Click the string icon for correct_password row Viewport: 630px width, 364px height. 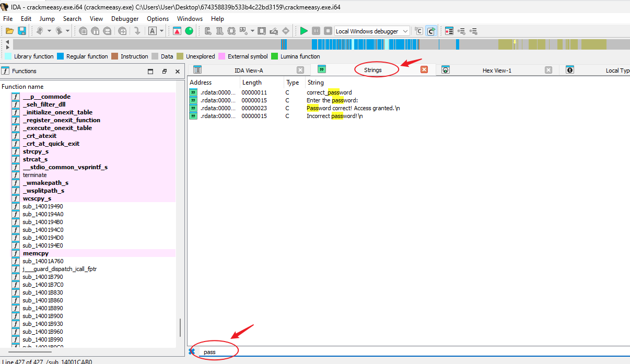point(193,92)
